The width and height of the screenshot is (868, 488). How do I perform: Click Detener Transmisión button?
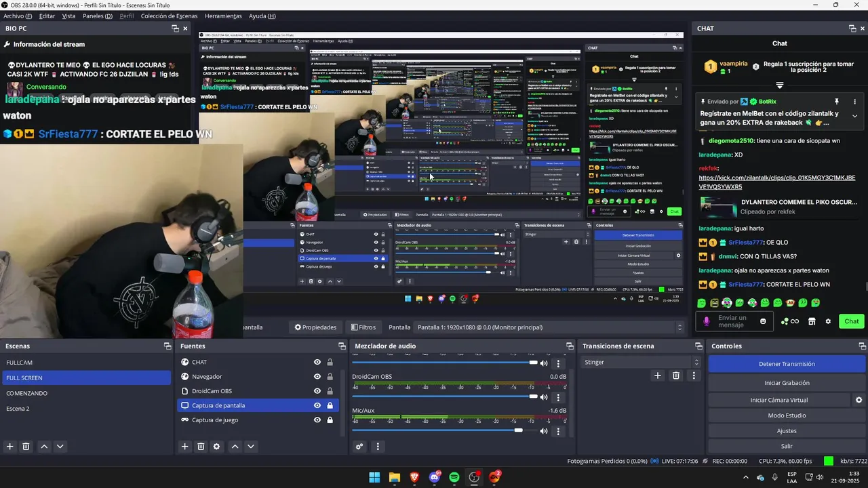(787, 364)
